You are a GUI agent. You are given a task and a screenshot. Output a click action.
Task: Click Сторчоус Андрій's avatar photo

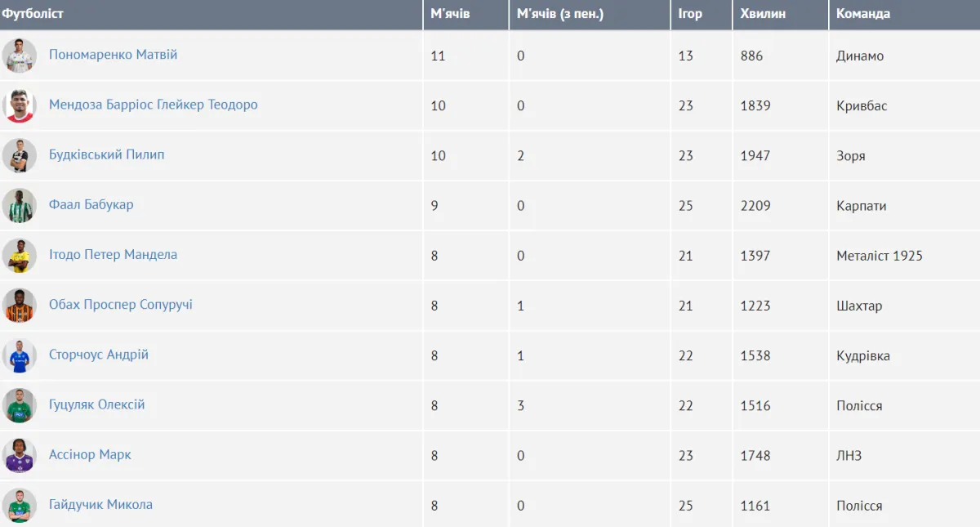click(x=19, y=355)
